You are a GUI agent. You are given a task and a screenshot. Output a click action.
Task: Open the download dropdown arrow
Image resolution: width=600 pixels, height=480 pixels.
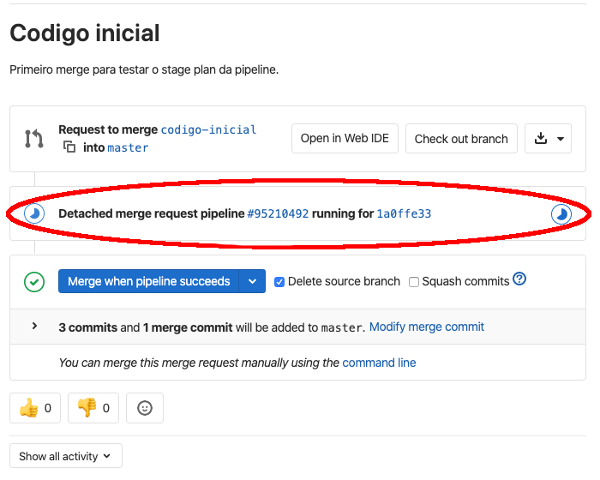(x=560, y=139)
